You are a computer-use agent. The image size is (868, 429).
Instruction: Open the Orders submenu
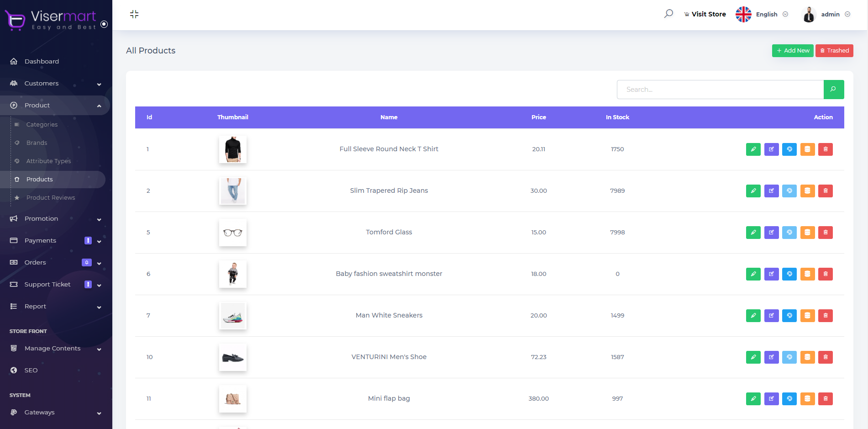pos(55,263)
